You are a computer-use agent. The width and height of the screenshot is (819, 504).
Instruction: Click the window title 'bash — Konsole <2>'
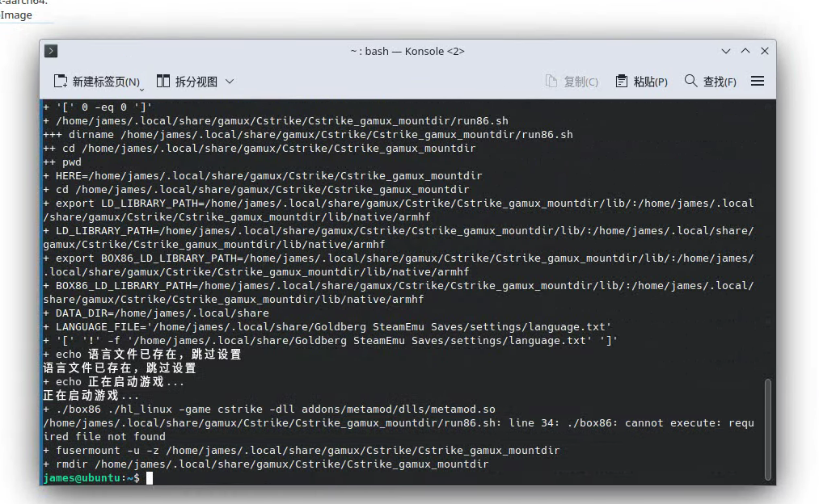pos(407,51)
